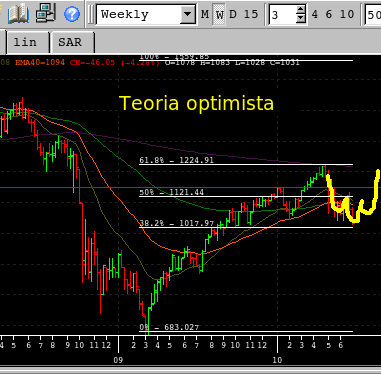The image size is (381, 374).
Task: Set the value to preset 10
Action: click(x=347, y=14)
